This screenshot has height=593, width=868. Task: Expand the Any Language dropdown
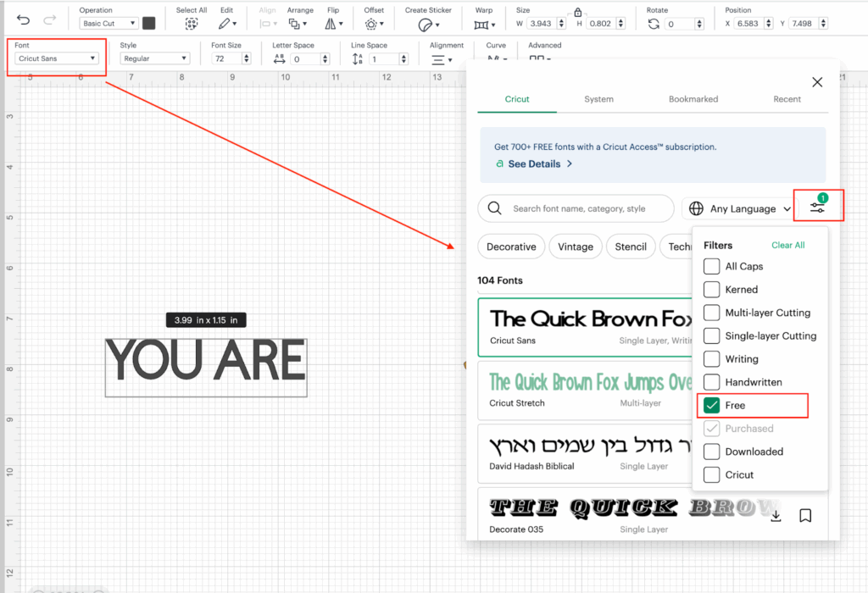pyautogui.click(x=742, y=208)
